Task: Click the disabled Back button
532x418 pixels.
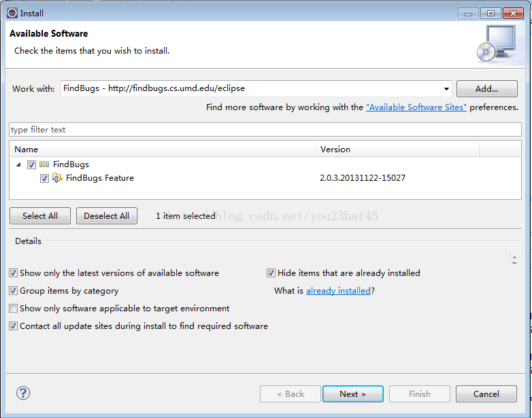Action: [290, 394]
